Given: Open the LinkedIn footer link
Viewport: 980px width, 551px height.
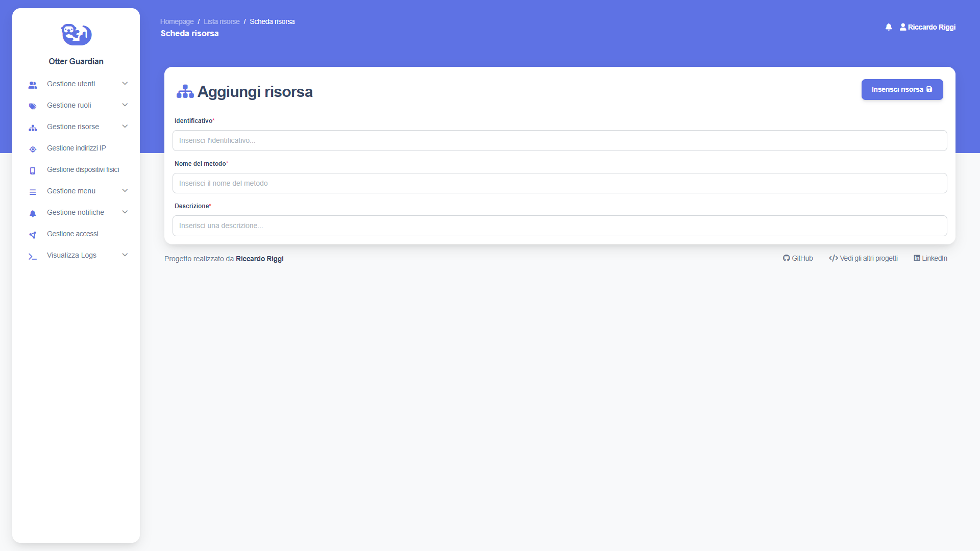Looking at the screenshot, I should point(930,258).
